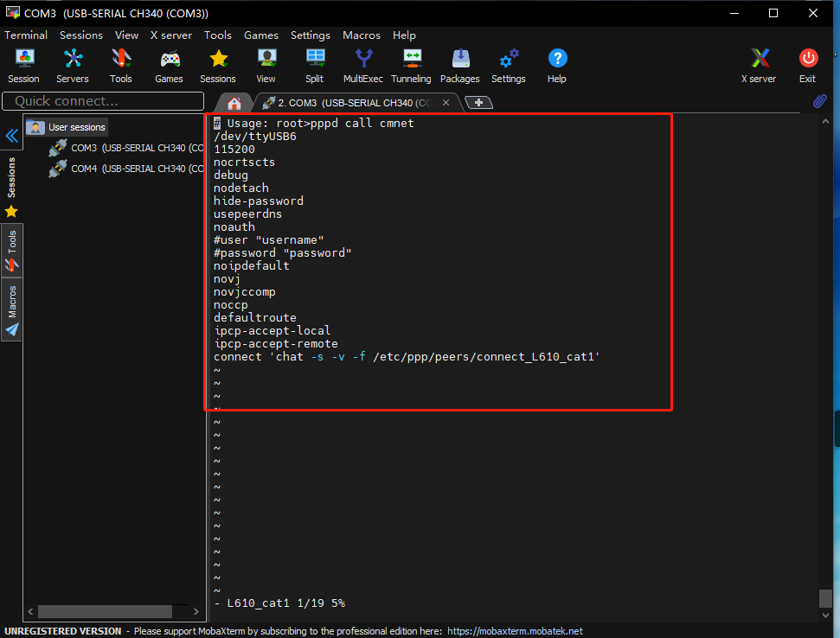Click terminal scrollbar down arrow
840x638 pixels.
point(825,615)
